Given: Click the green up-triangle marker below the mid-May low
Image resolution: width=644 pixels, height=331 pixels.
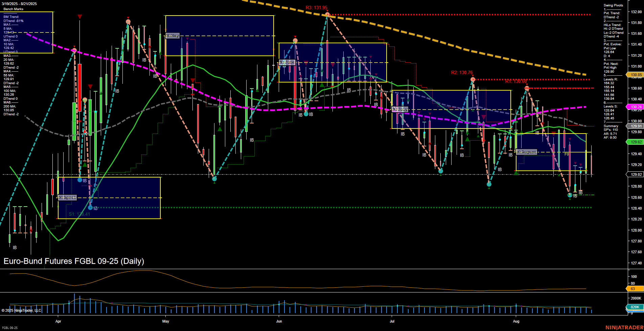Looking at the screenshot, I should tap(214, 182).
